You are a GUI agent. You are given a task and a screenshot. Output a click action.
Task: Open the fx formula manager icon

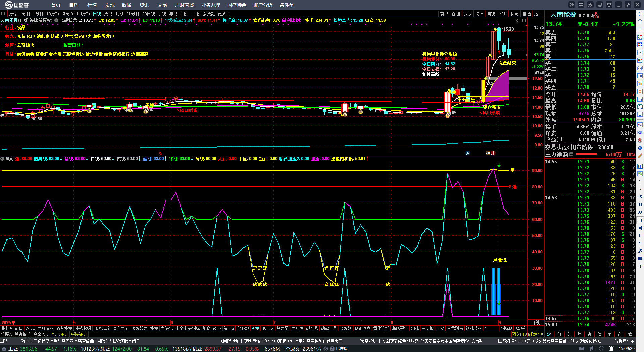pyautogui.click(x=590, y=5)
